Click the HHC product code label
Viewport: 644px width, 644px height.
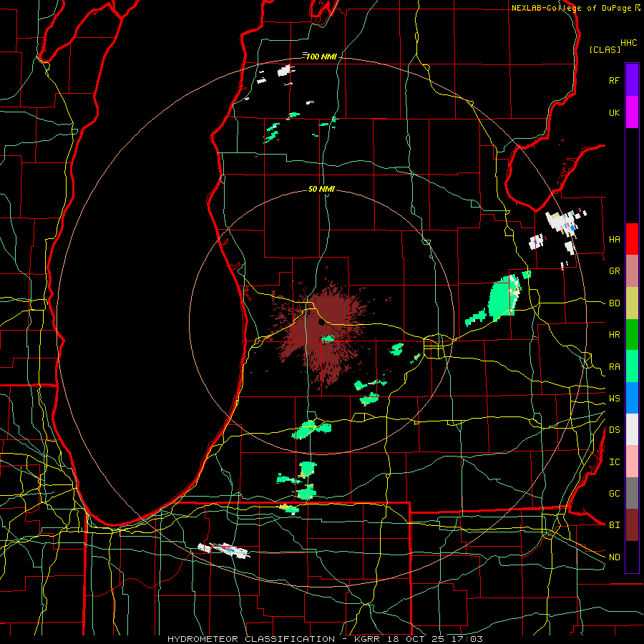point(628,43)
